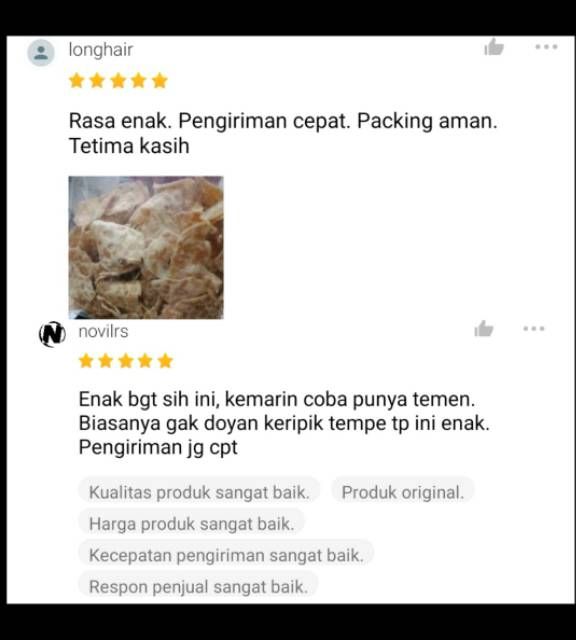Viewport: 576px width, 640px height.
Task: Click the username novilrs
Action: coord(103,331)
